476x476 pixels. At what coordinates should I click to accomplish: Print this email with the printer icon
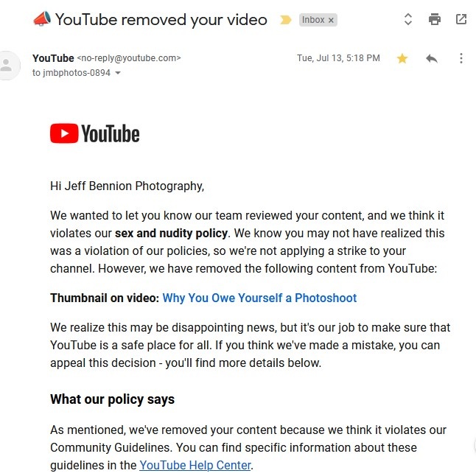tap(435, 19)
